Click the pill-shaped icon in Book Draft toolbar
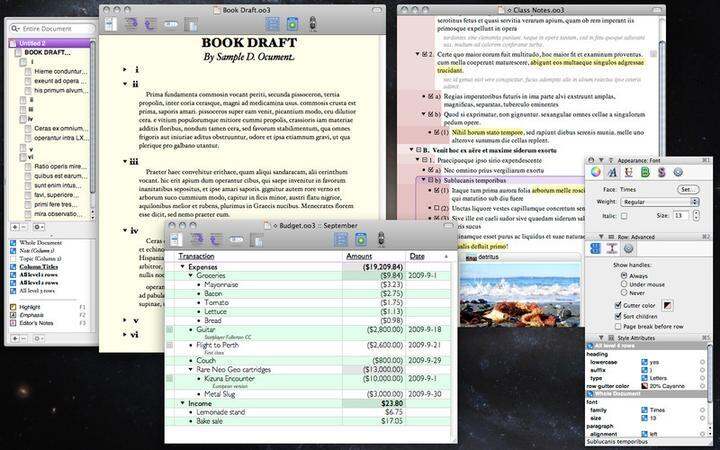This screenshot has height=450, width=720. click(170, 24)
